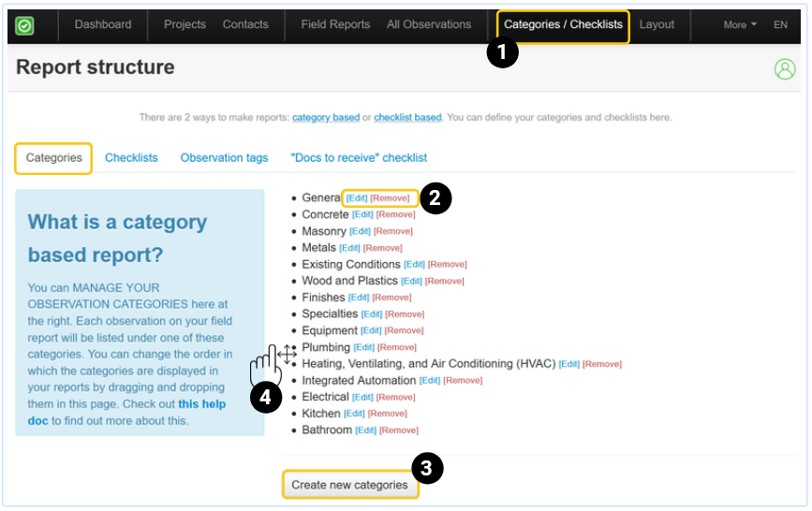
Task: Open the Layout menu item
Action: [657, 24]
